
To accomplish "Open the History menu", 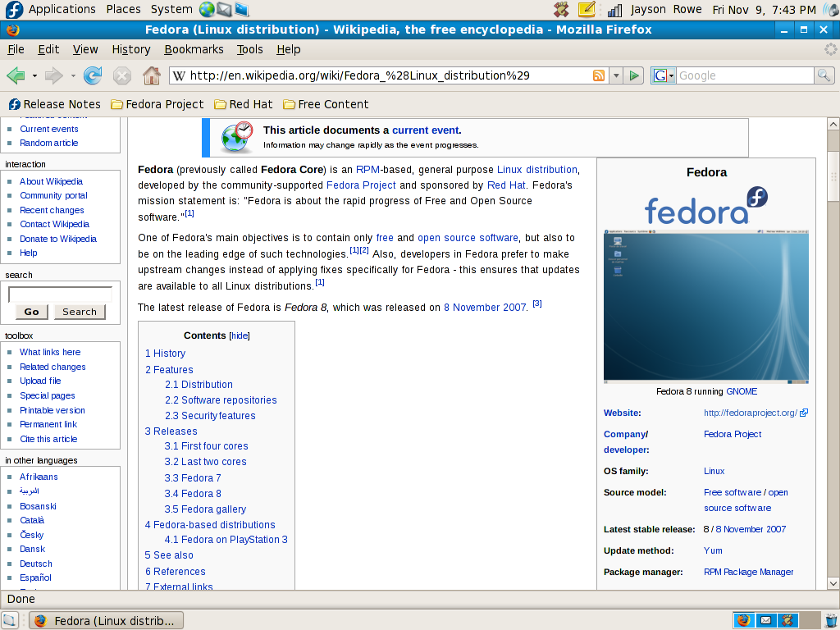I will (130, 49).
